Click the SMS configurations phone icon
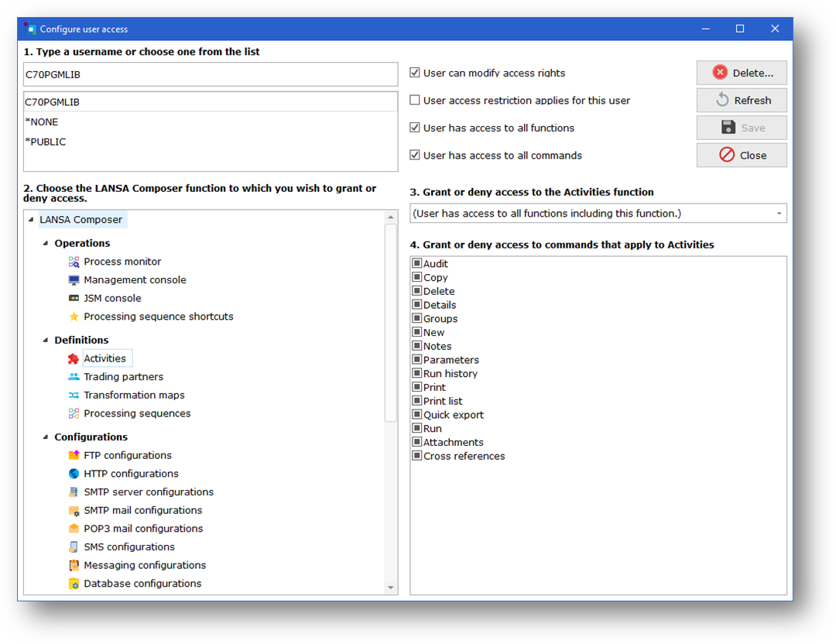 [x=74, y=546]
